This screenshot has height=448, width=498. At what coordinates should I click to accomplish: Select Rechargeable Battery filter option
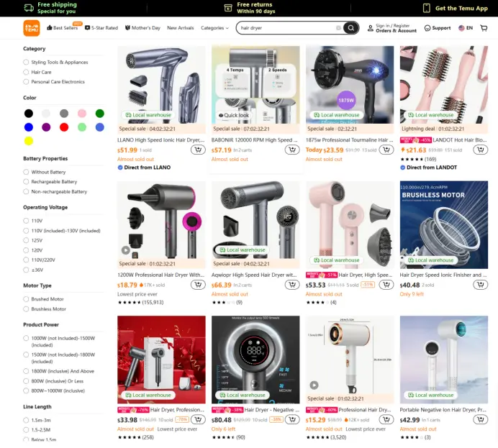50,182
